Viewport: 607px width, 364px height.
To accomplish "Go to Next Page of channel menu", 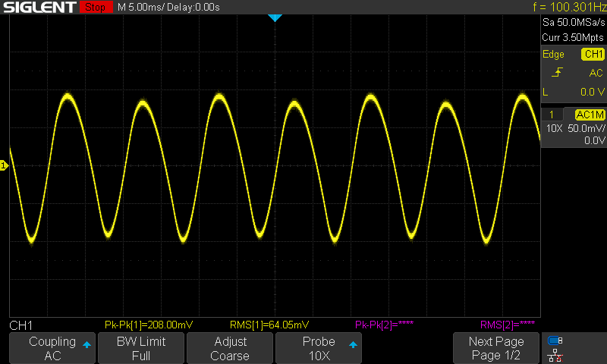I will click(x=496, y=348).
